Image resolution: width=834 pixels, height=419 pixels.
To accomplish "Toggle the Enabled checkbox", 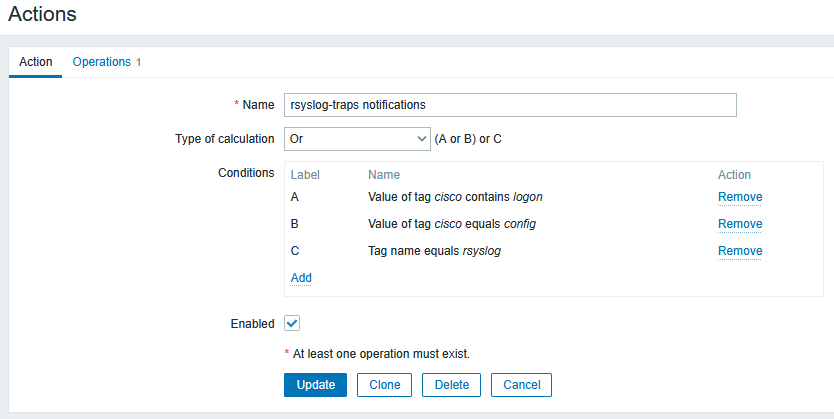I will click(292, 323).
